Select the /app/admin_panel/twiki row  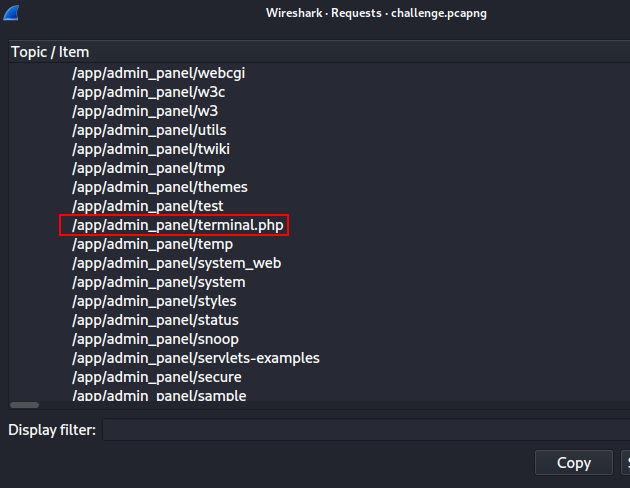pyautogui.click(x=137, y=149)
